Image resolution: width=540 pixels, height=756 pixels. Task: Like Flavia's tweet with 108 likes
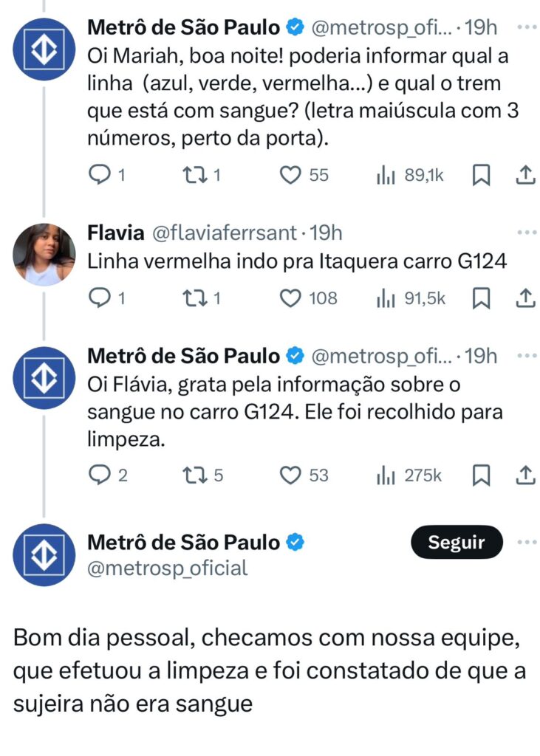click(292, 298)
